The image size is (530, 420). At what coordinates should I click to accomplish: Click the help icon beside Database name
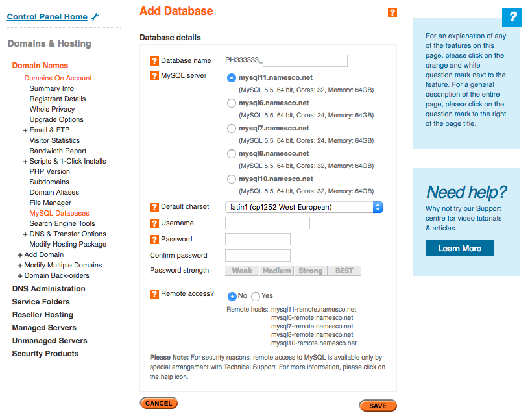click(x=154, y=61)
